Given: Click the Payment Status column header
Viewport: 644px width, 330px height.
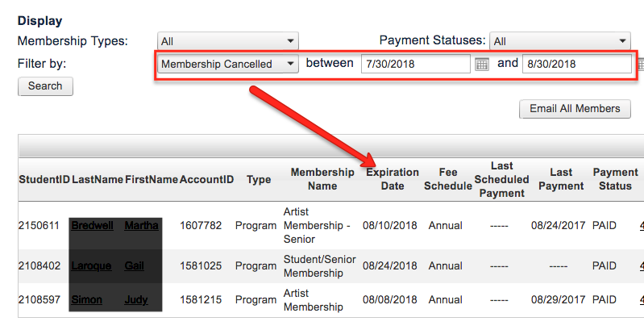Looking at the screenshot, I should (615, 179).
